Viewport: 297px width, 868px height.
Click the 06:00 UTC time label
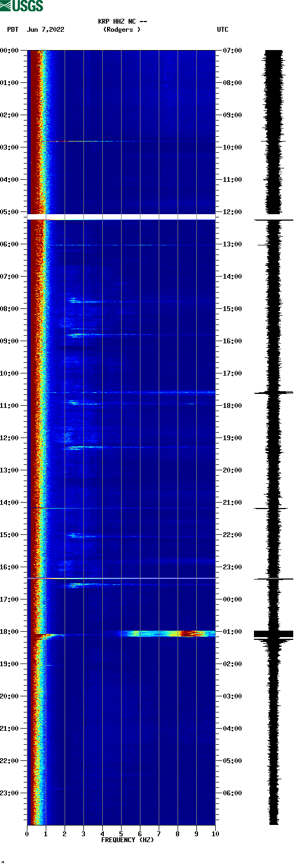click(232, 793)
